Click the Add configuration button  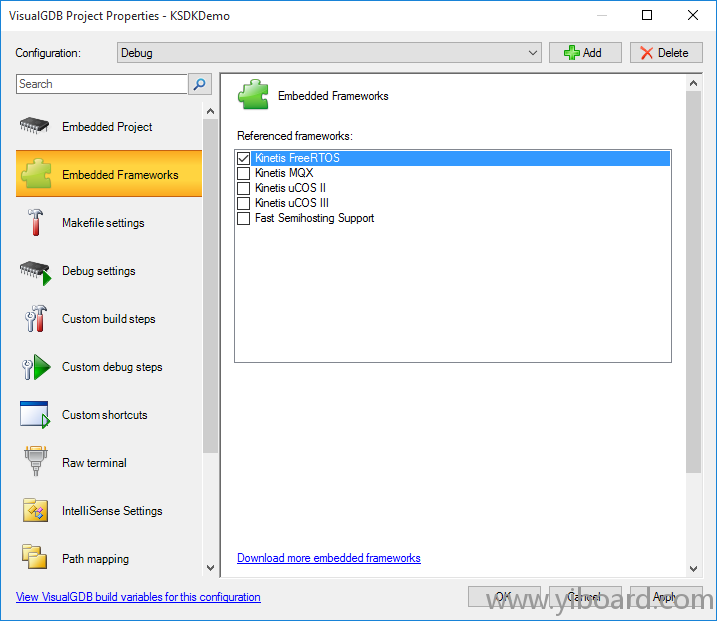point(585,53)
